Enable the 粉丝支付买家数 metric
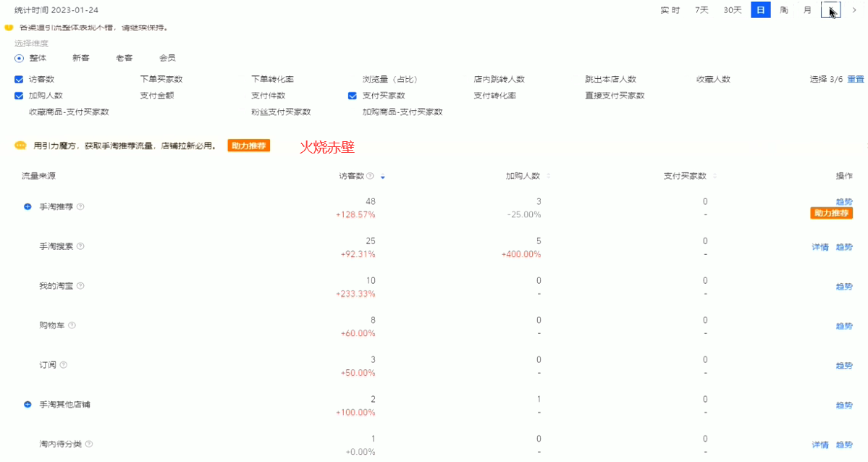This screenshot has height=462, width=868. [x=281, y=112]
